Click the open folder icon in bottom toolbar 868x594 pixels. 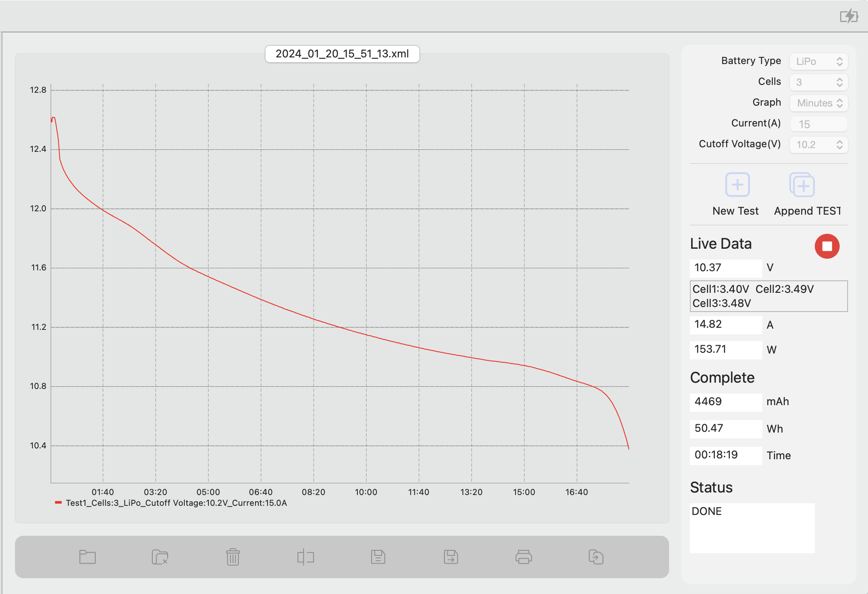[87, 557]
